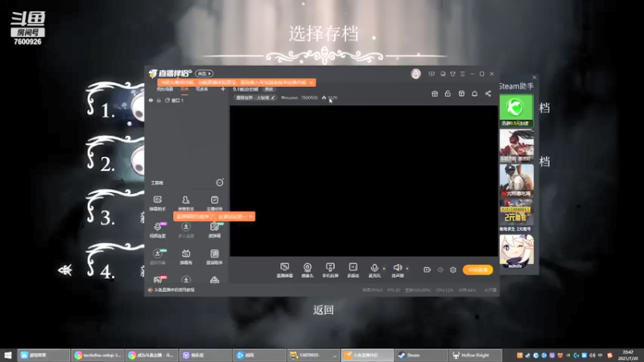
Task: Switch to the second, highlighted scene tab
Action: pos(184,89)
